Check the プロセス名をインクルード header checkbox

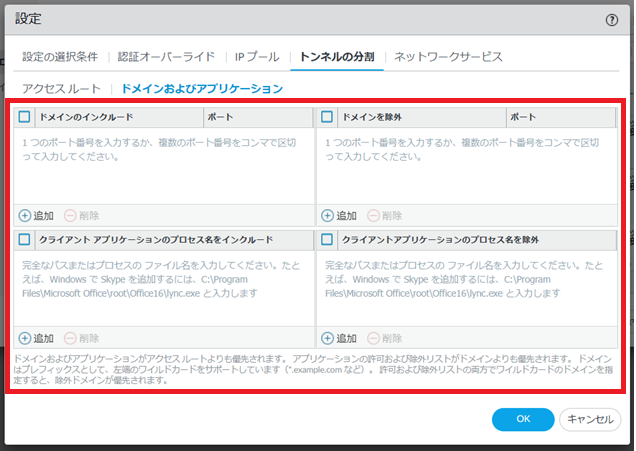[x=25, y=241]
